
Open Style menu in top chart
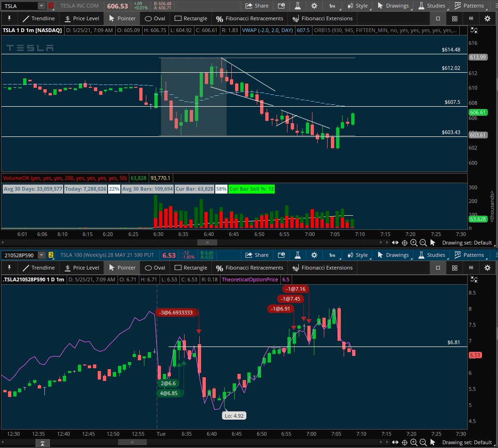click(x=358, y=6)
